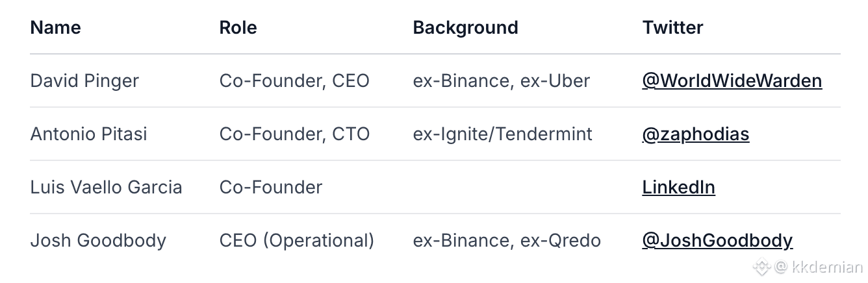868x283 pixels.
Task: Follow Luis Vaello Garcia's LinkedIn link
Action: pyautogui.click(x=678, y=188)
